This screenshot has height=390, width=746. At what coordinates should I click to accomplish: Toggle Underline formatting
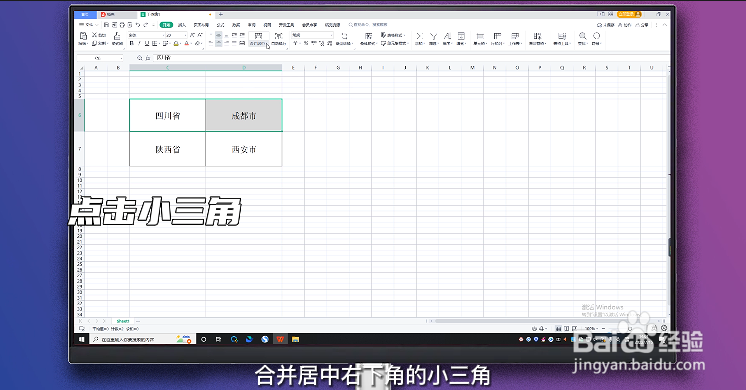click(147, 43)
